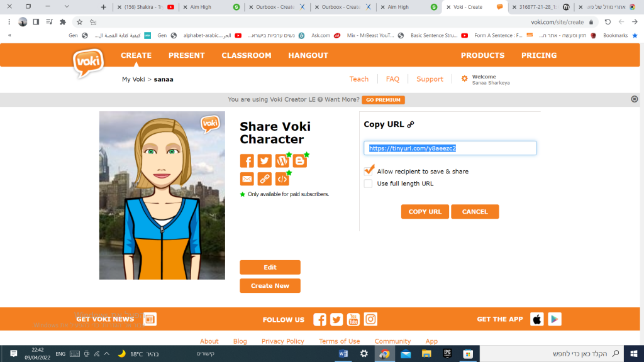This screenshot has width=644, height=362.
Task: Open the Voki YouTube follow icon
Action: click(x=353, y=319)
